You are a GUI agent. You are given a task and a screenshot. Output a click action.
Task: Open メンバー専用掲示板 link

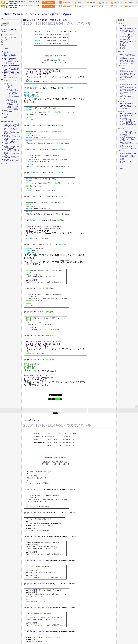coord(12,102)
